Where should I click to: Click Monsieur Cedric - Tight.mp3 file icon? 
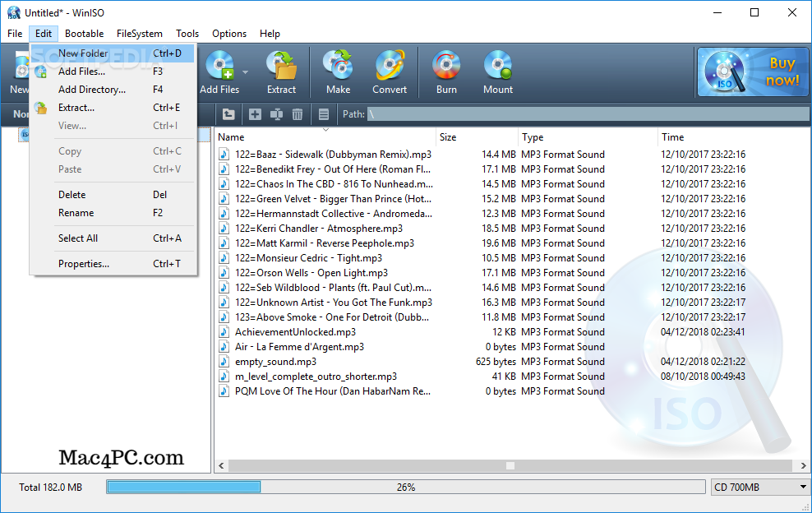[224, 258]
